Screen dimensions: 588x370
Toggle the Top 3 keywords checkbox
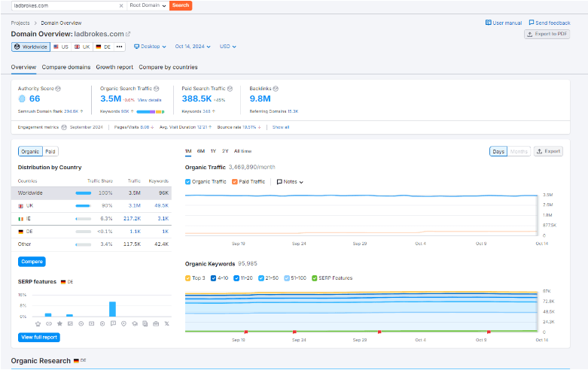(x=188, y=278)
